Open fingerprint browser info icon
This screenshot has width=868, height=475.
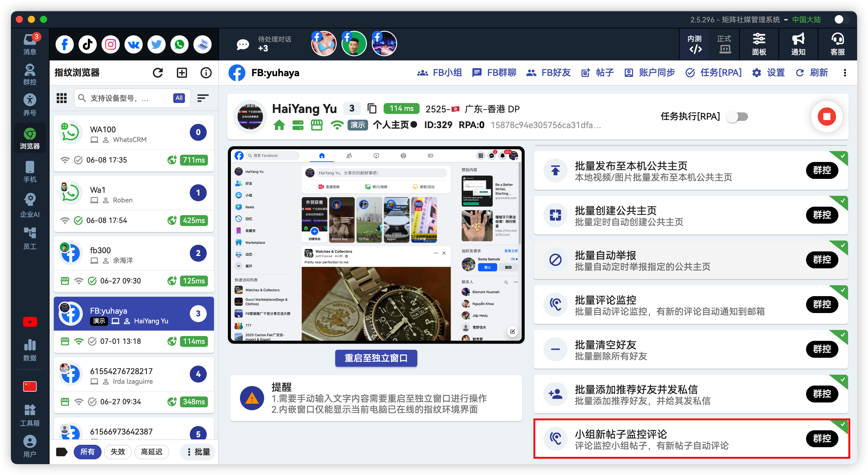206,73
